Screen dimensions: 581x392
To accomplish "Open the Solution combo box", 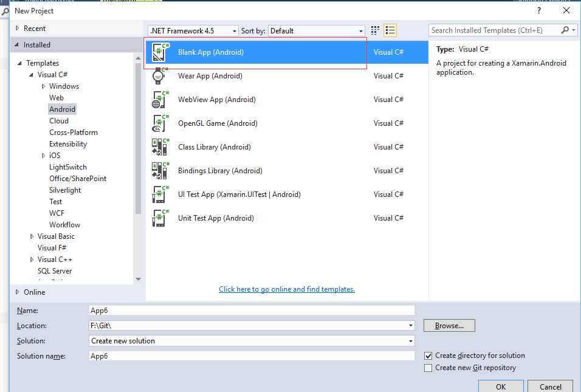I will click(x=252, y=341).
